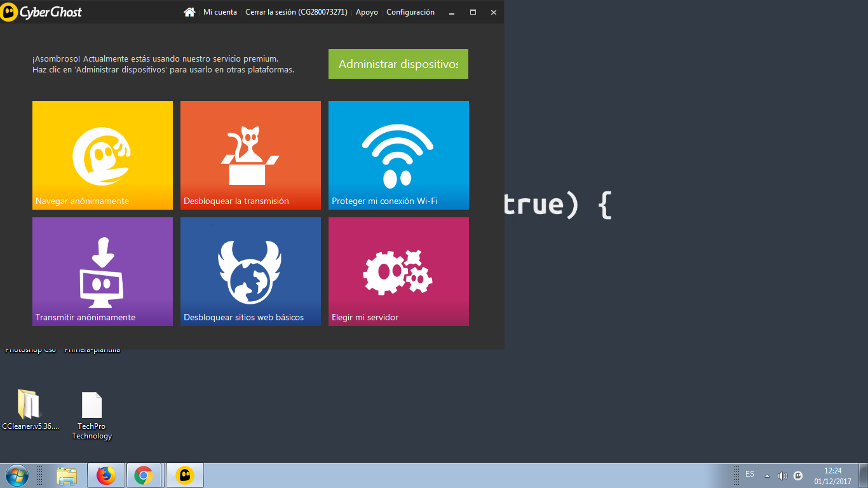Screen dimensions: 868x488
Task: Click the Administrar dispositivos button
Action: [x=398, y=64]
